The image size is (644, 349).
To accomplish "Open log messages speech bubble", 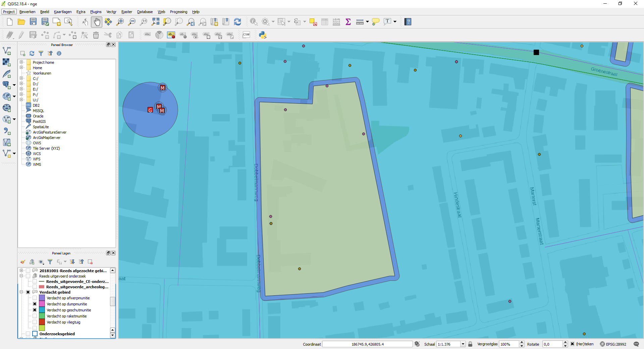I will pyautogui.click(x=636, y=344).
